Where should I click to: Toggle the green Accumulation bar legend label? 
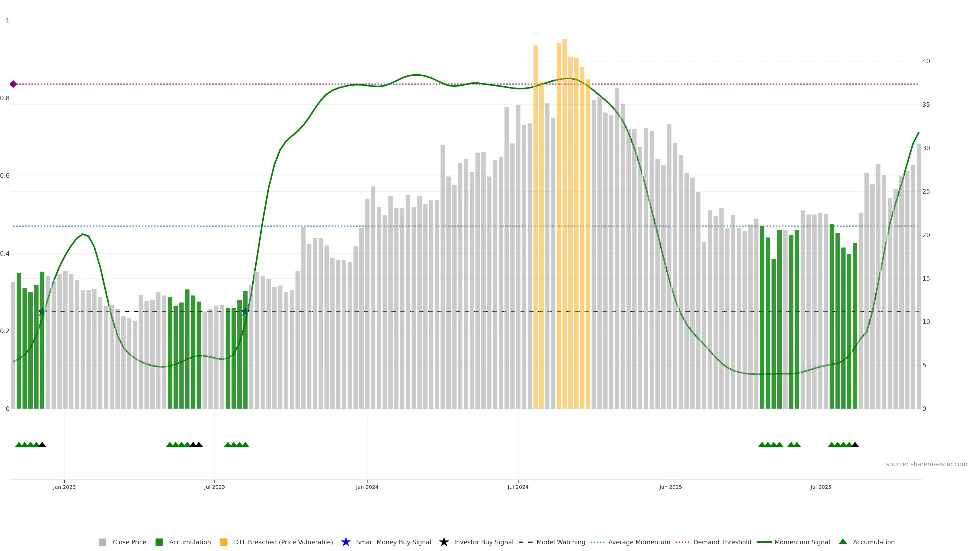click(190, 542)
